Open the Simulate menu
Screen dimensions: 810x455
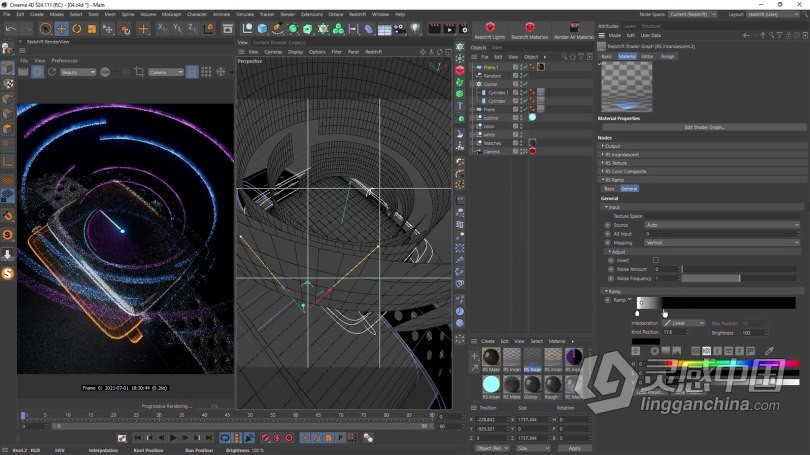pos(245,14)
